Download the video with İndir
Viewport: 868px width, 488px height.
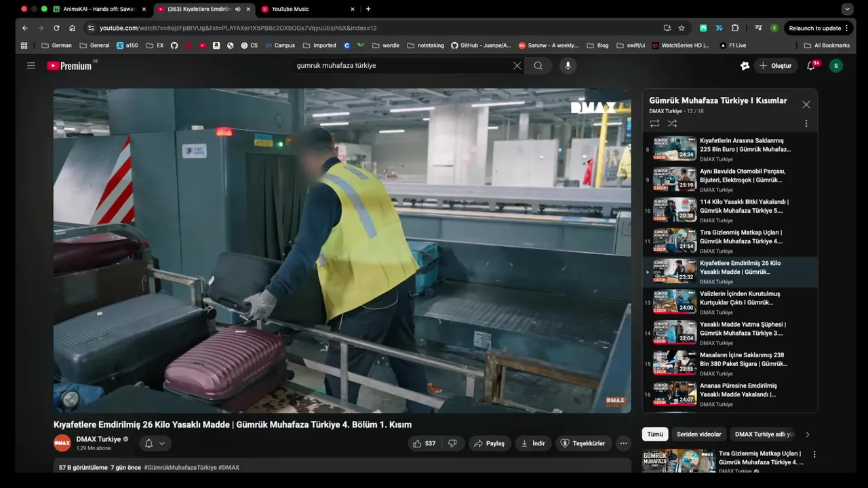(533, 443)
